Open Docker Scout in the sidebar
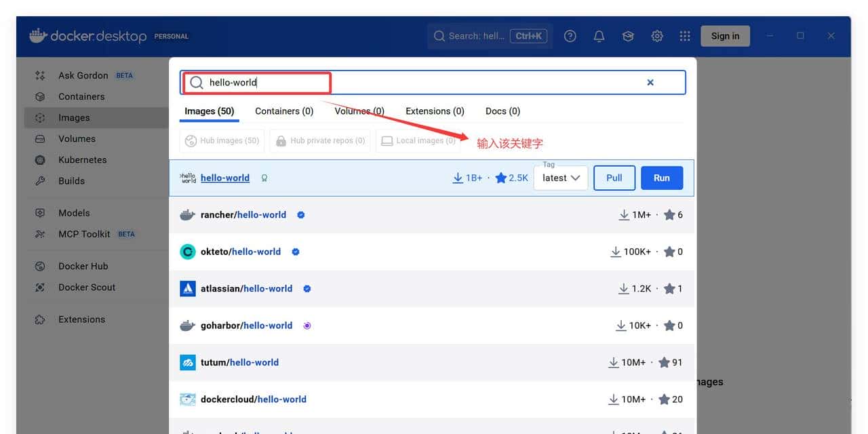The width and height of the screenshot is (868, 434). pyautogui.click(x=87, y=288)
